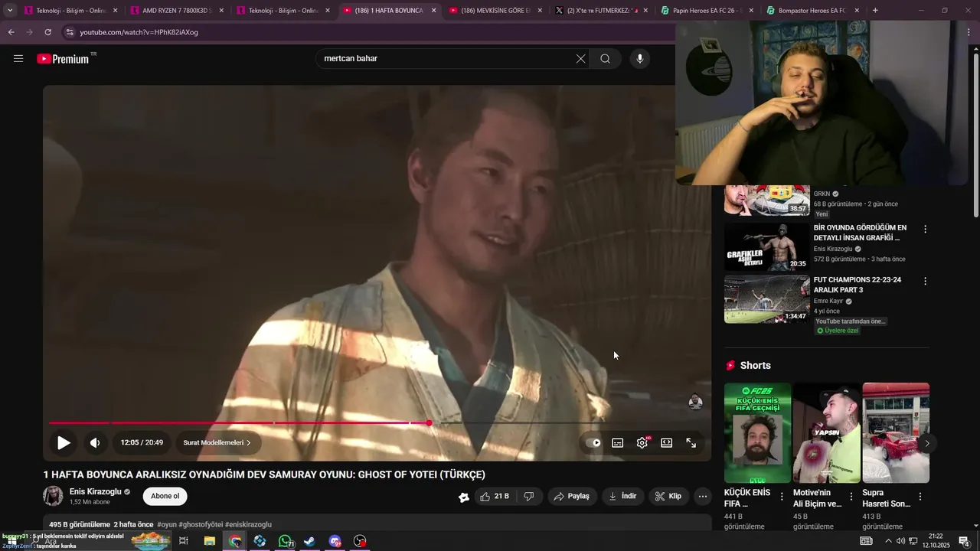The height and width of the screenshot is (551, 980).
Task: Open options for 'BİR OYUNDA GÖRDÜĞÜM' video
Action: pos(925,229)
